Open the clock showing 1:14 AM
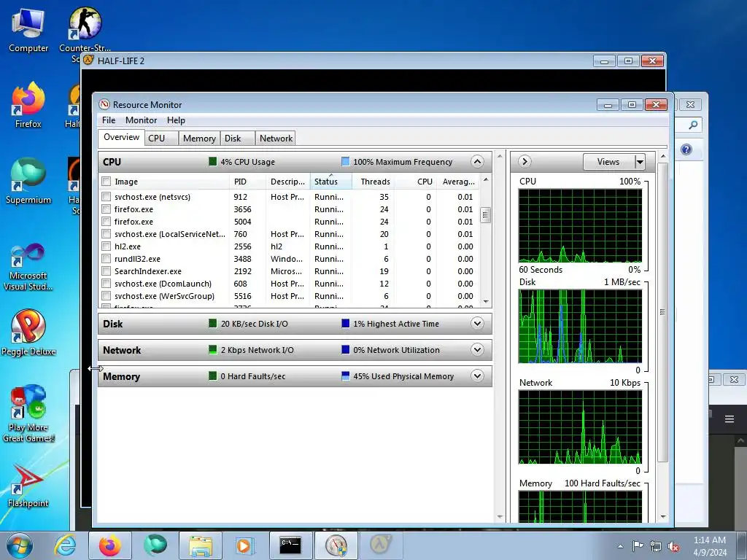747x560 pixels. point(710,545)
